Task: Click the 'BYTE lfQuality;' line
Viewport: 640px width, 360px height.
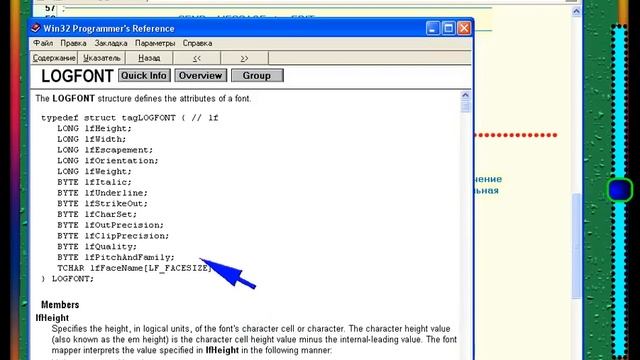Action: pyautogui.click(x=97, y=247)
